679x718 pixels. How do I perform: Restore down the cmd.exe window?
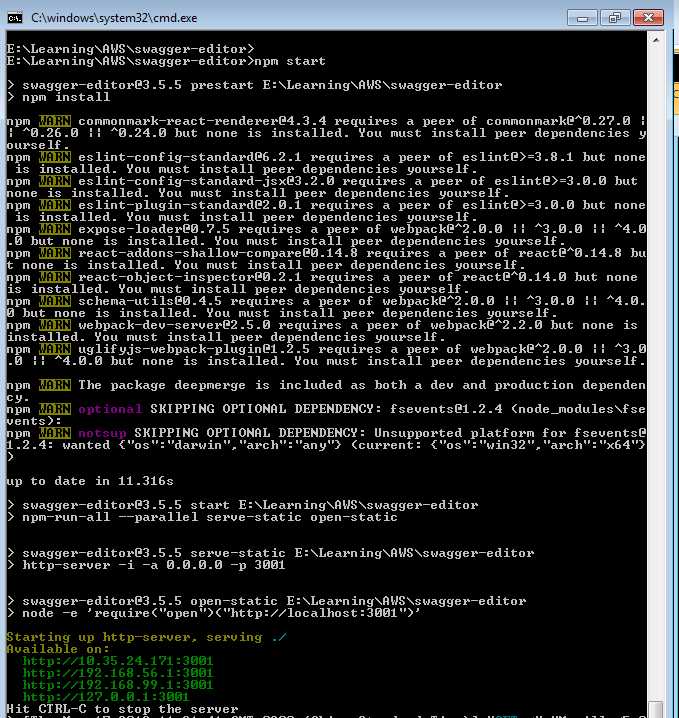[x=614, y=18]
